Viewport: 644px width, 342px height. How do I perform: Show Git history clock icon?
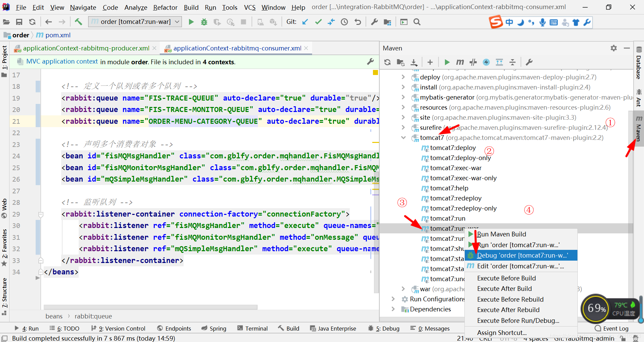click(344, 22)
